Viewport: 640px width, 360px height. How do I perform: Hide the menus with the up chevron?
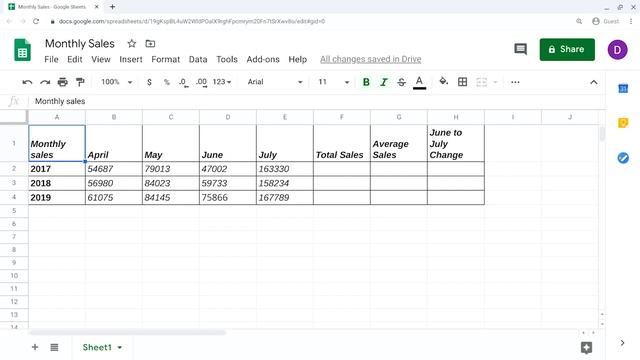tap(593, 82)
